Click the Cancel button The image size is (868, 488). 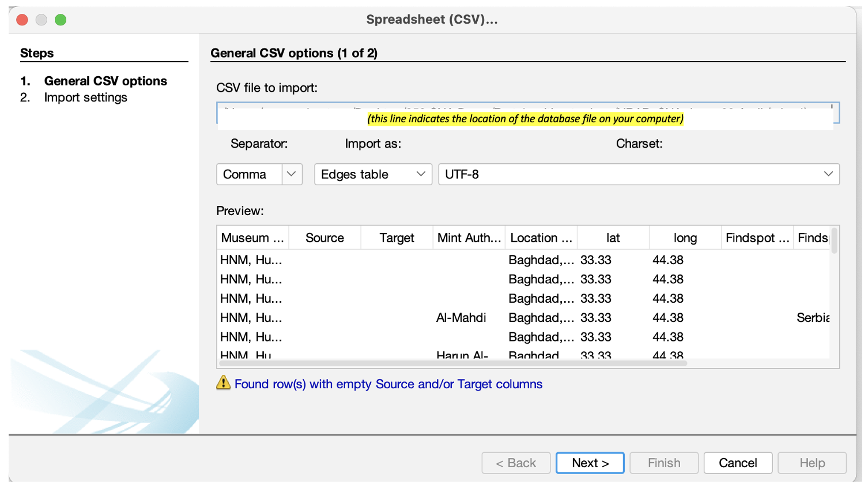pyautogui.click(x=738, y=463)
